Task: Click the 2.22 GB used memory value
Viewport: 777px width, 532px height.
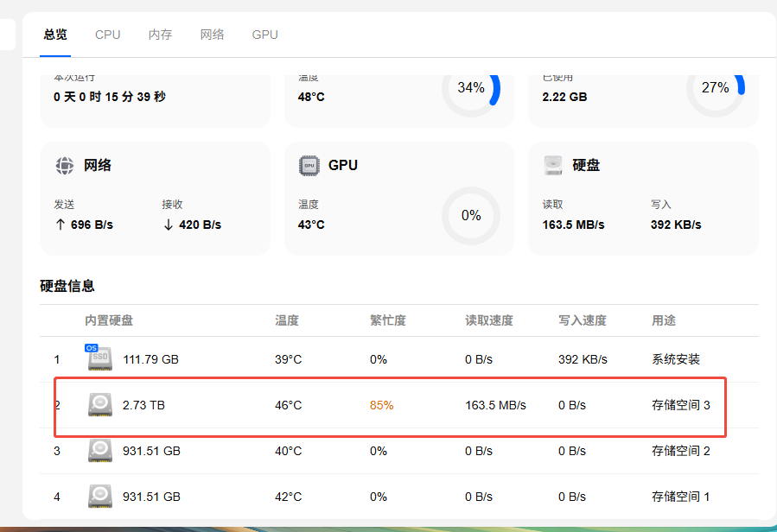Action: (564, 97)
